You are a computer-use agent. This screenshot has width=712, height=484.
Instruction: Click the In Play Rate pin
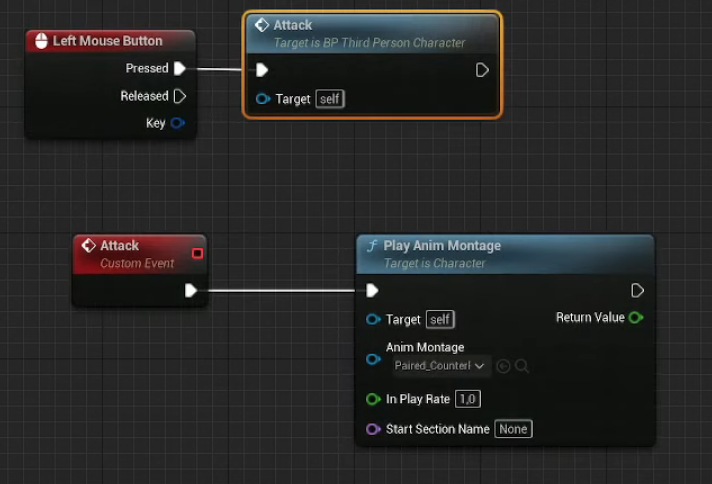pos(373,399)
